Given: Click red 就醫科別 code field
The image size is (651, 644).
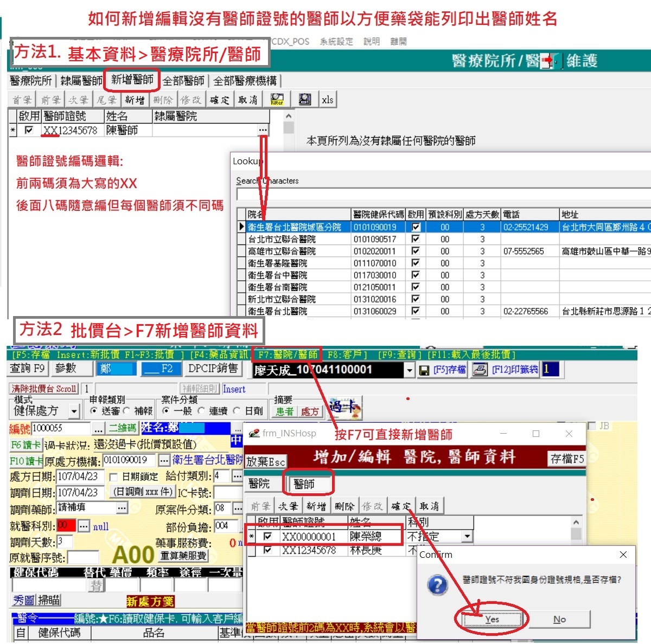Looking at the screenshot, I should coord(66,525).
